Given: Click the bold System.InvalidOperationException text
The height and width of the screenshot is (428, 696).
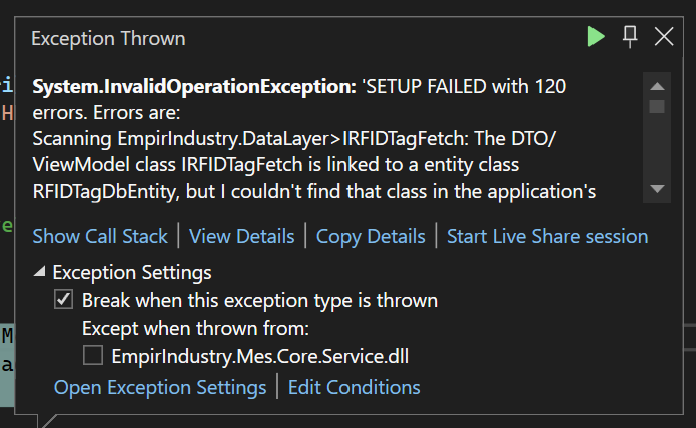Looking at the screenshot, I should point(194,87).
